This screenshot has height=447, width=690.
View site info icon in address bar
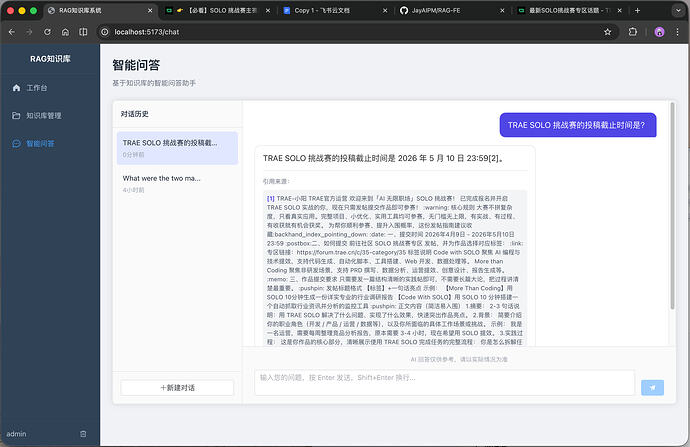pos(105,32)
